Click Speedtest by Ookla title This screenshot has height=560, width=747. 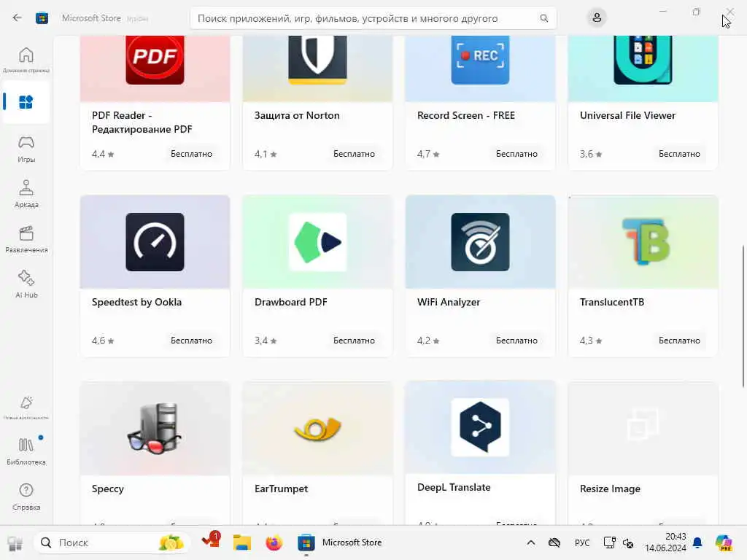pos(136,302)
